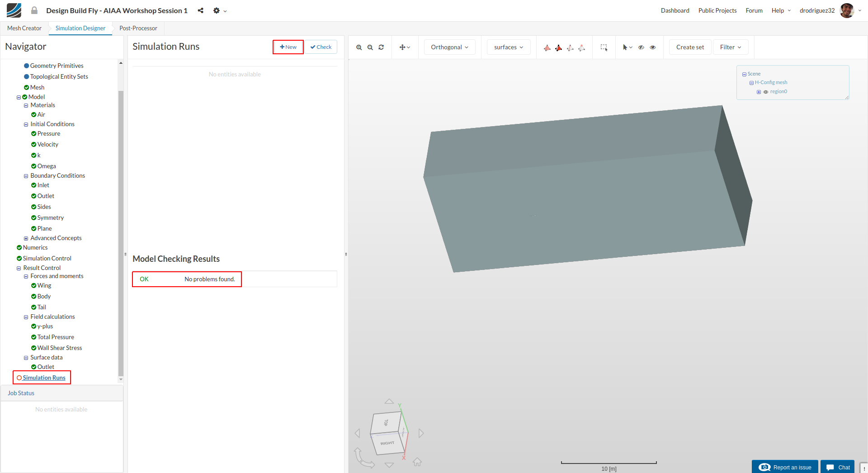Collapse the Initial Conditions node

pyautogui.click(x=26, y=124)
